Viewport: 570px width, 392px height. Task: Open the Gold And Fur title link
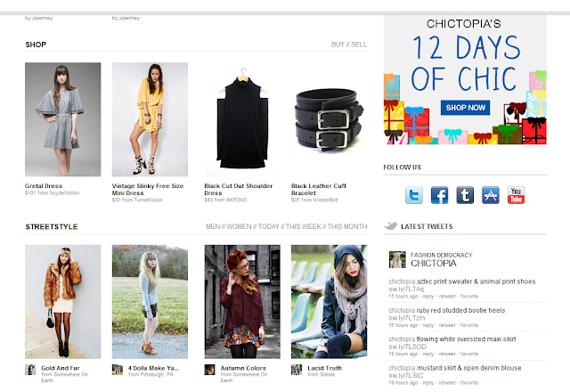61,368
